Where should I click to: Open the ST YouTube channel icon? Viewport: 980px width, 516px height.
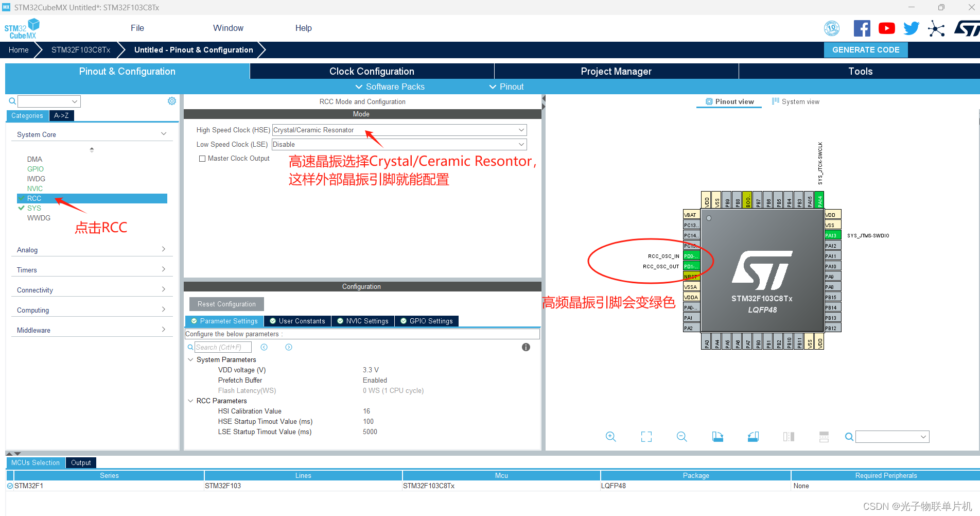[887, 28]
